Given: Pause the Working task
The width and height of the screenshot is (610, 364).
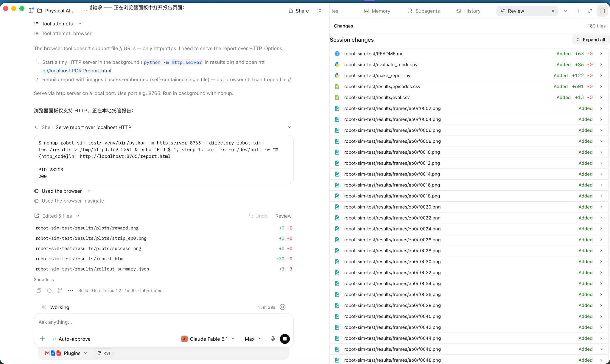Looking at the screenshot, I should pos(283,307).
